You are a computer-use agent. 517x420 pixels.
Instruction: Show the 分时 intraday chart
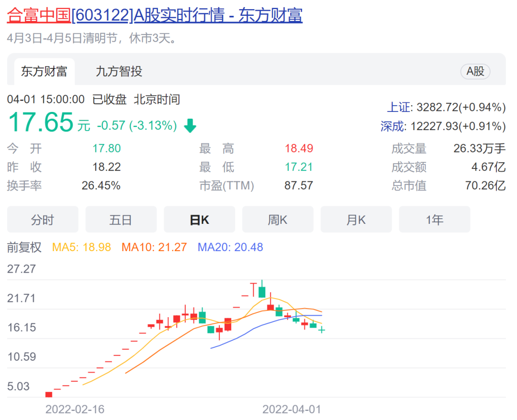[x=43, y=220]
